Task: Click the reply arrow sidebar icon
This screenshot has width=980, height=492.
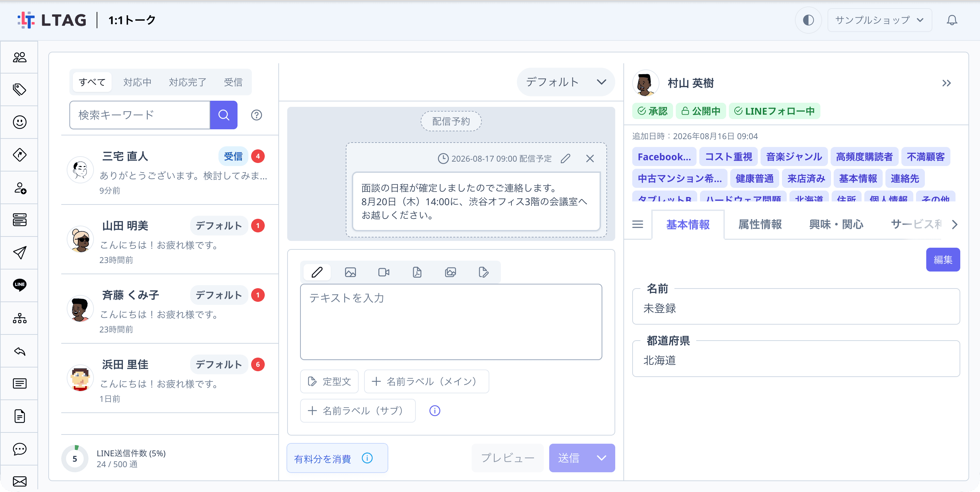Action: point(19,351)
